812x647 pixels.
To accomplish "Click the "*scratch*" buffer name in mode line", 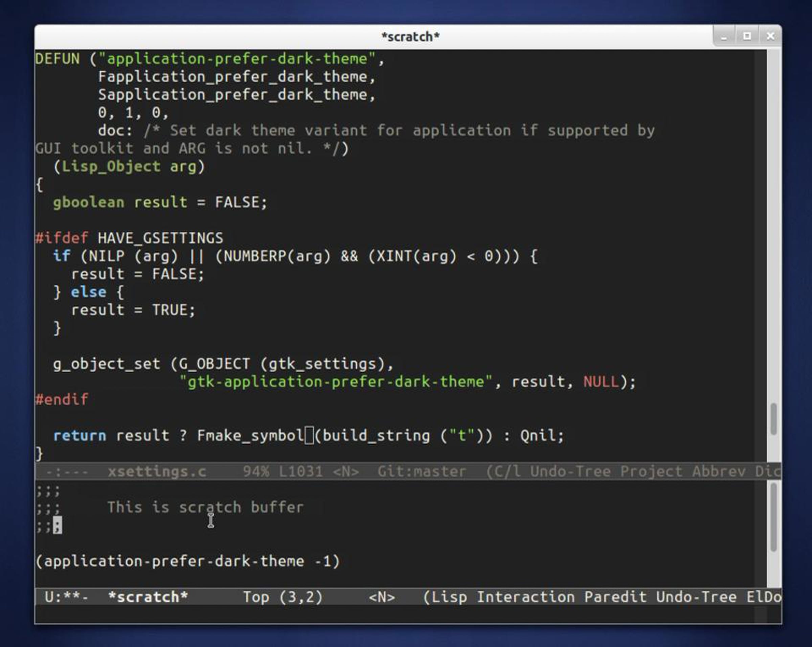I will point(148,597).
